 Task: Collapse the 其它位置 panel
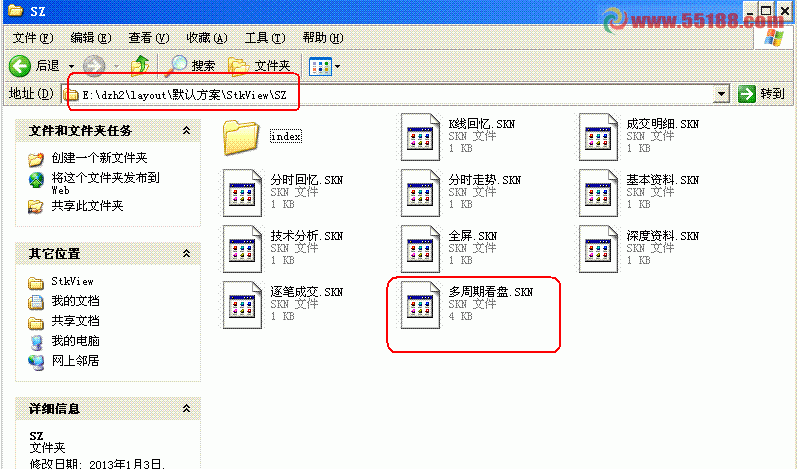pyautogui.click(x=187, y=253)
